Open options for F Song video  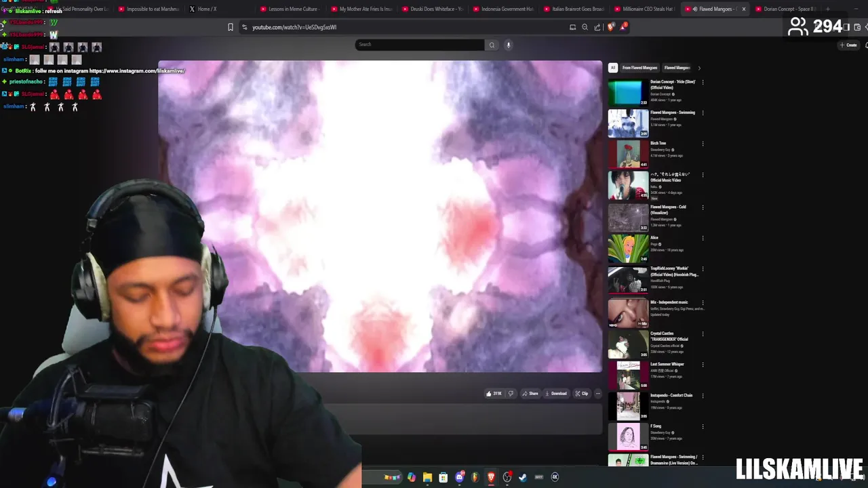[x=703, y=426]
